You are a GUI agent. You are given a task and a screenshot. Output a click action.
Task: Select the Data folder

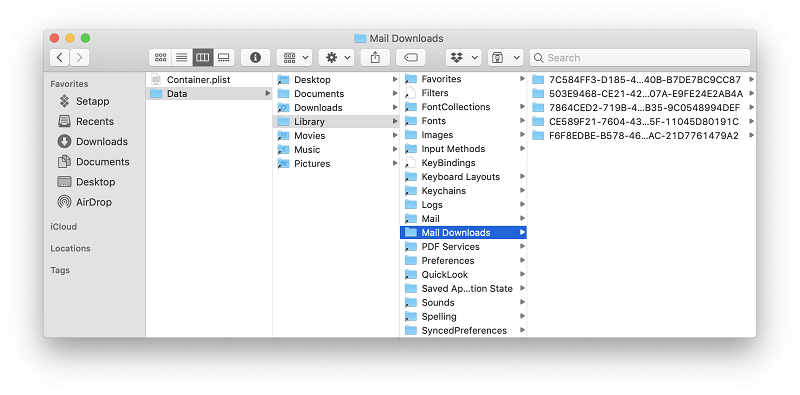[209, 93]
